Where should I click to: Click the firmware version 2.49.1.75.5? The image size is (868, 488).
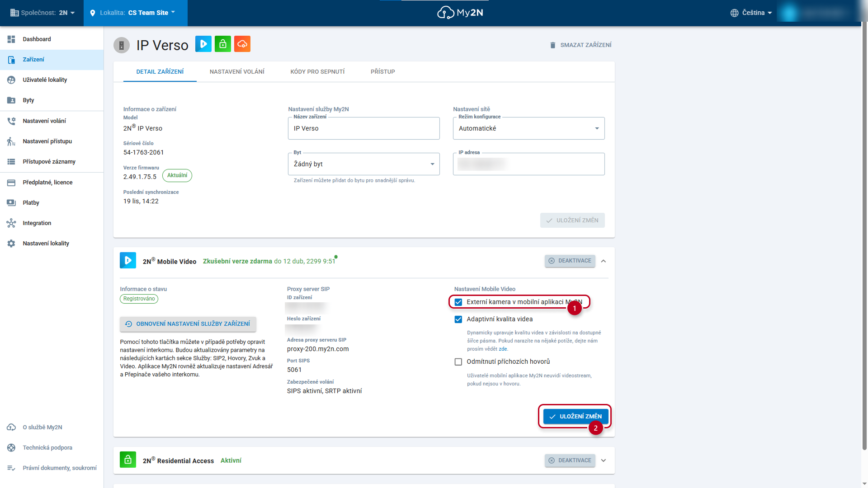(140, 177)
